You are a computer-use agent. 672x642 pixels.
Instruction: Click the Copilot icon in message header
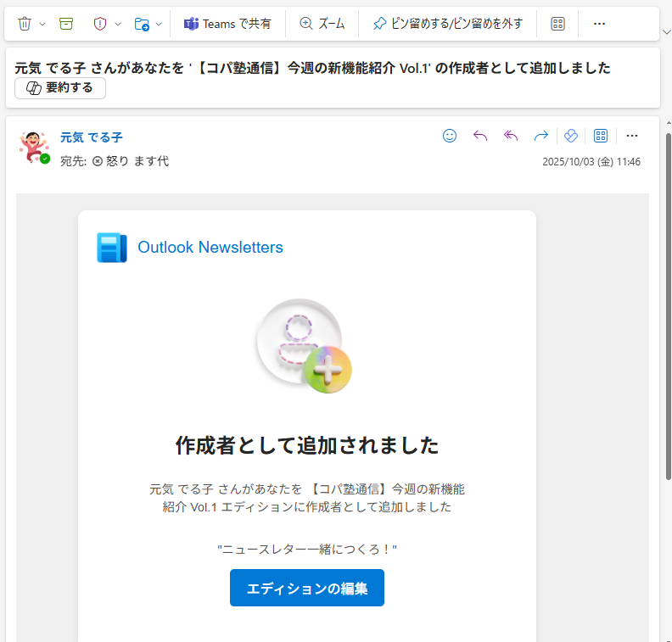(x=571, y=136)
